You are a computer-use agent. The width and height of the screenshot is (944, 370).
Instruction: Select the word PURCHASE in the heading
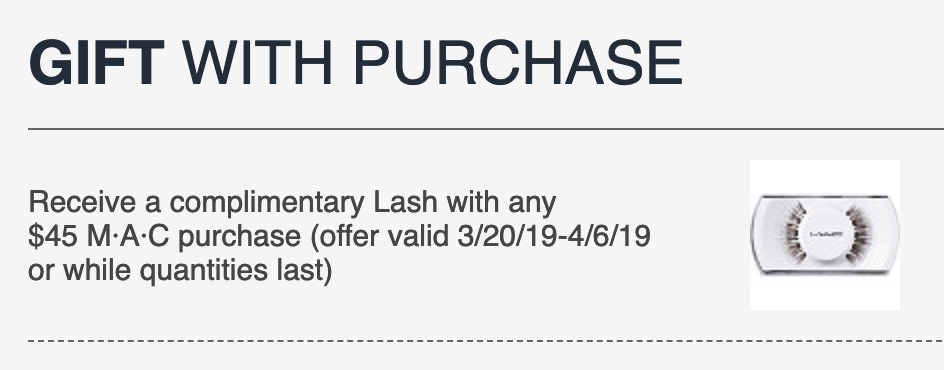(517, 63)
